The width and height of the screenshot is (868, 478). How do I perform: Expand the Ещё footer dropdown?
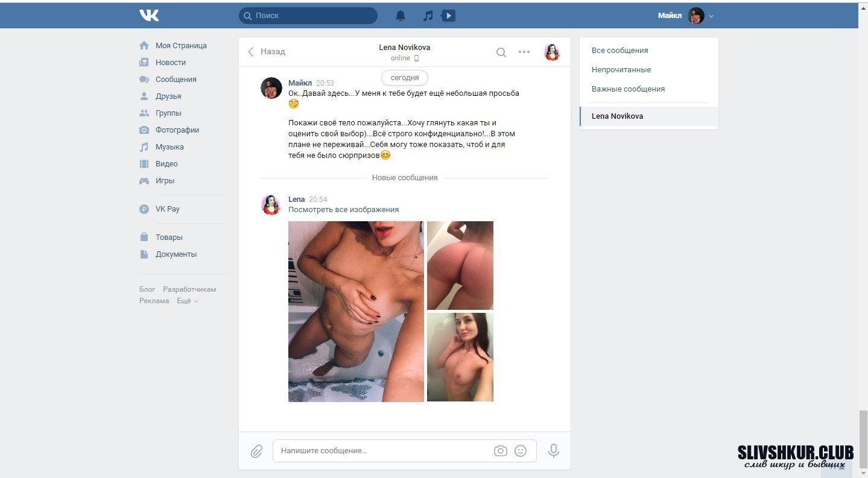click(x=187, y=301)
